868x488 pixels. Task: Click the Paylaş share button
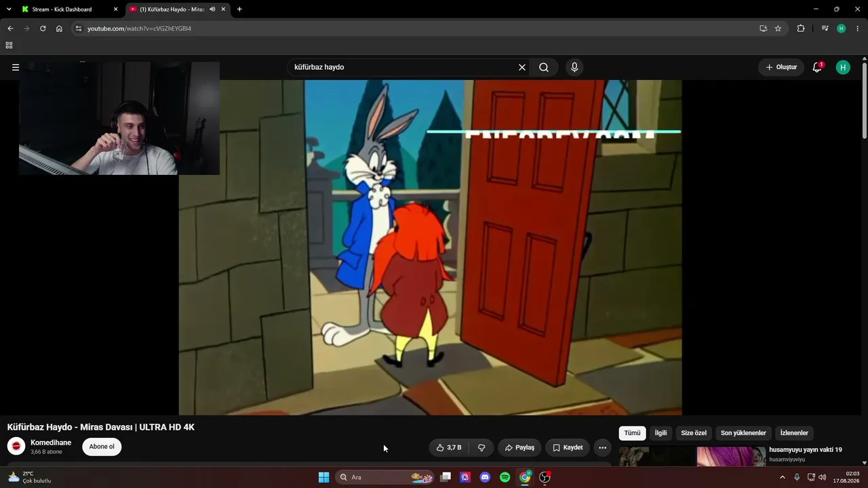(519, 447)
